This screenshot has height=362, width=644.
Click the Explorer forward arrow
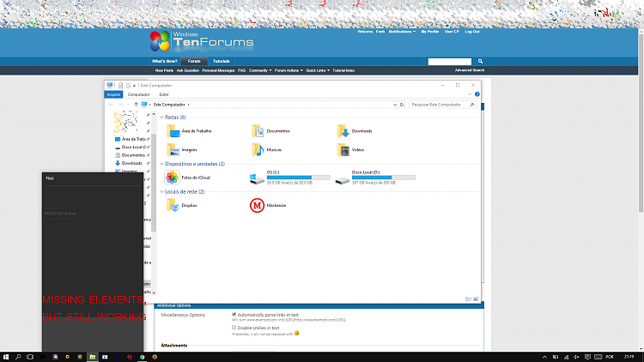[x=120, y=105]
